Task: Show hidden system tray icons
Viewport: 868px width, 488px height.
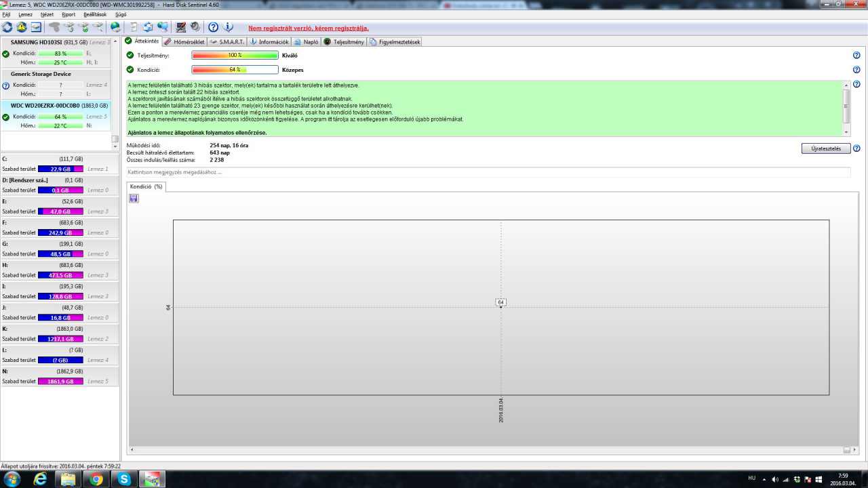Action: pos(764,479)
